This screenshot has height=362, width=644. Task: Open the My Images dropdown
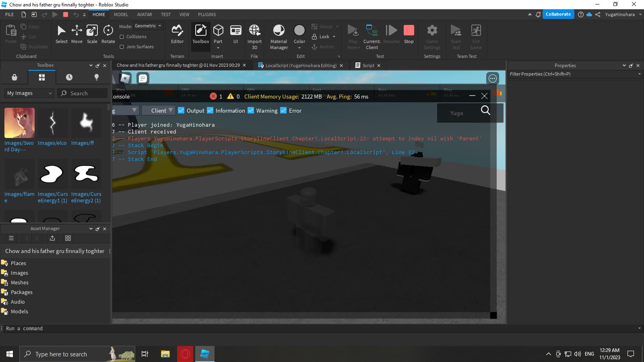coord(28,93)
